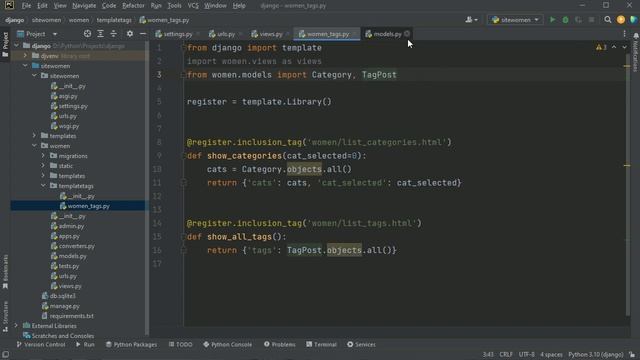
Task: Go to next highlighted error arrow
Action: (x=624, y=48)
